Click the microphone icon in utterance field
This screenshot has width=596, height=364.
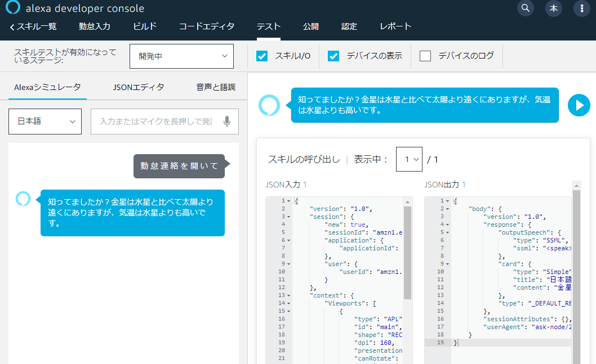[x=227, y=122]
